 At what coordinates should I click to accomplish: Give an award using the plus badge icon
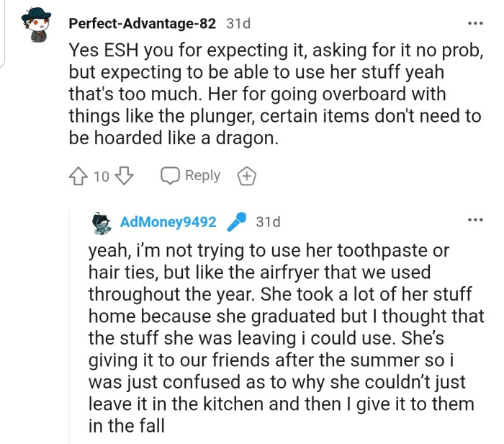(246, 176)
